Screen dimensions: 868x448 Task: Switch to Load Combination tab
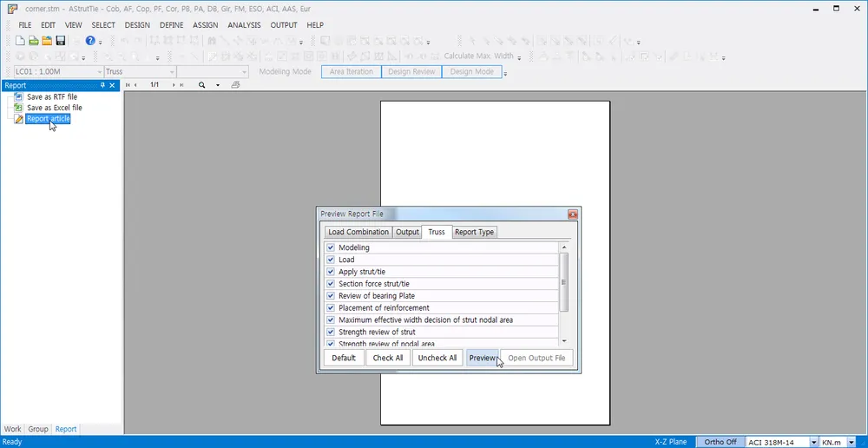[x=358, y=232]
